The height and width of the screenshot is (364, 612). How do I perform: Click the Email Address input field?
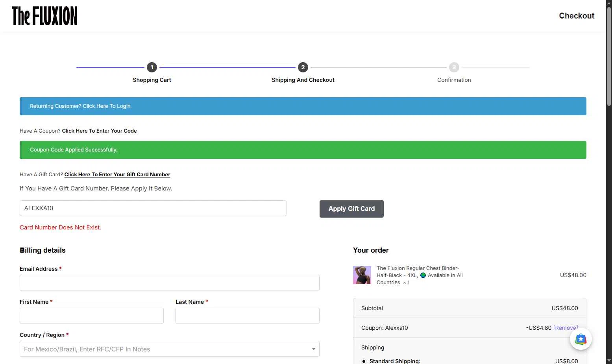coord(170,283)
